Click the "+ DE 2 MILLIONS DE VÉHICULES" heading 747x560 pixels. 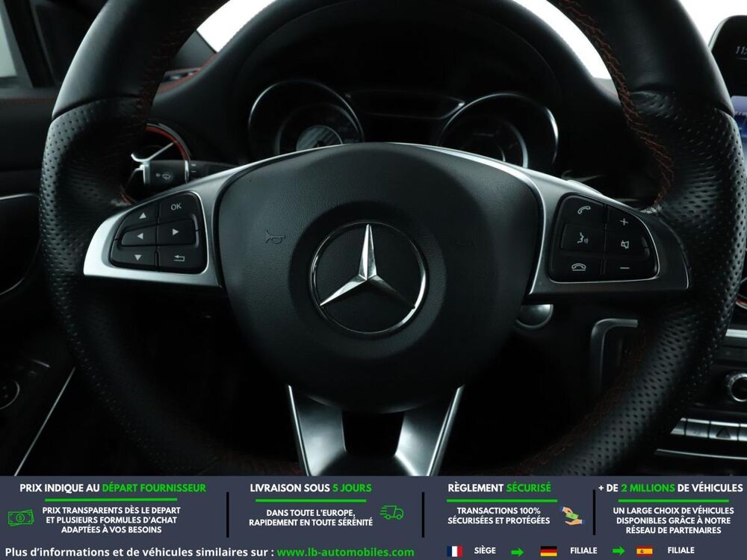pos(670,488)
